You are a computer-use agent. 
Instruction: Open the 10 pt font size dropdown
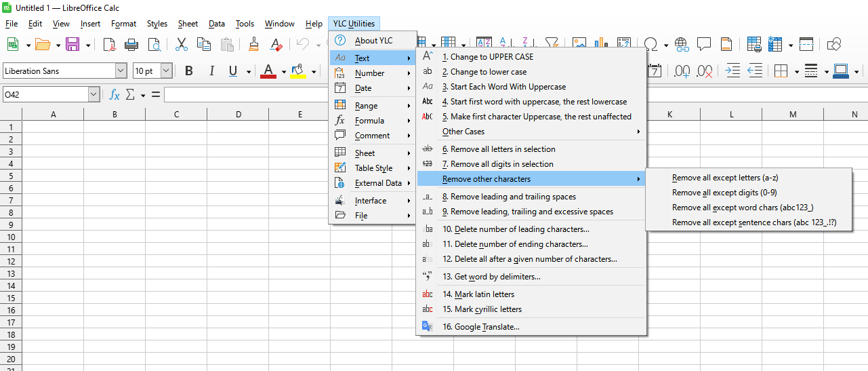click(x=166, y=71)
